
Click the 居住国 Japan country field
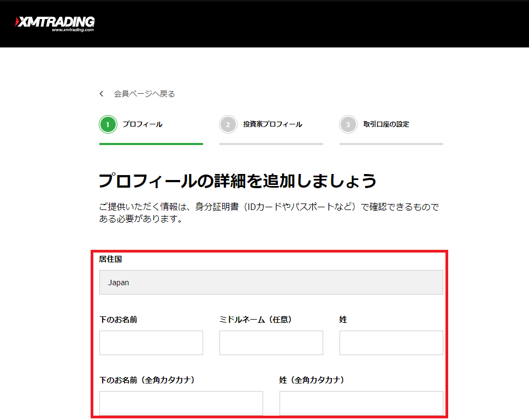[271, 282]
